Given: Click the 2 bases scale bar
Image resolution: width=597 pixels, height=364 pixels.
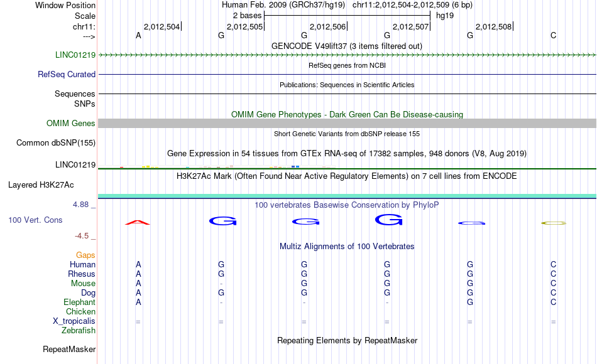Looking at the screenshot, I should 348,16.
